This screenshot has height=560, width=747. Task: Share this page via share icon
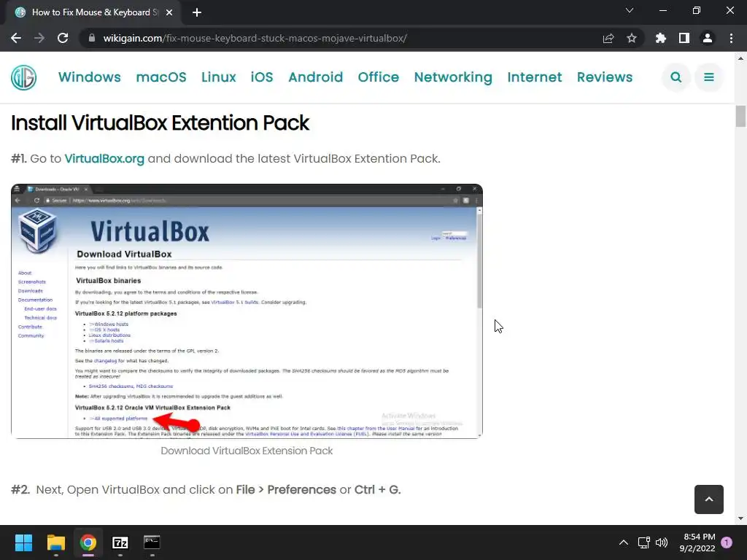coord(608,38)
